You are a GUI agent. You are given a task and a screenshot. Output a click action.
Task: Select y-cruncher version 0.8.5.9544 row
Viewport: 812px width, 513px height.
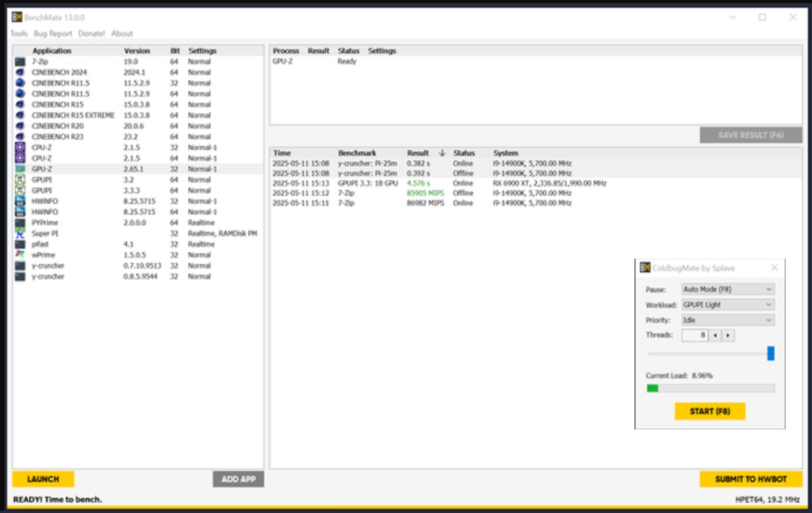click(138, 277)
